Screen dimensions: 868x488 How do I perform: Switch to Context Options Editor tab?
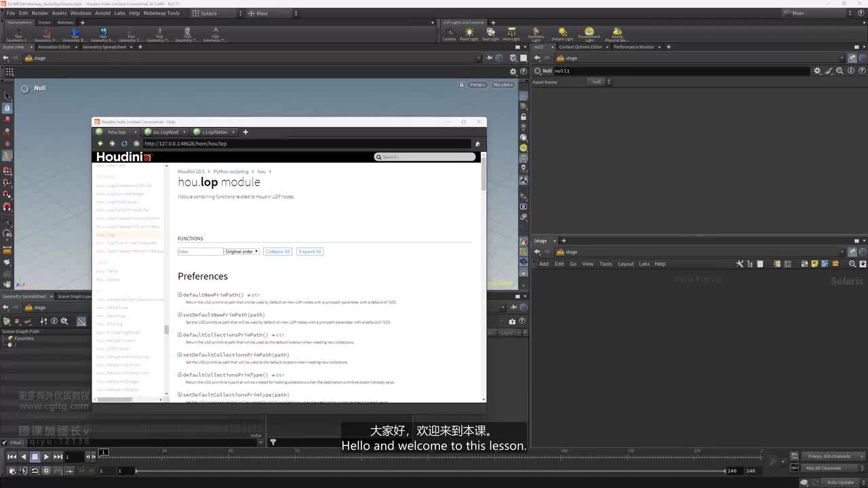click(580, 47)
